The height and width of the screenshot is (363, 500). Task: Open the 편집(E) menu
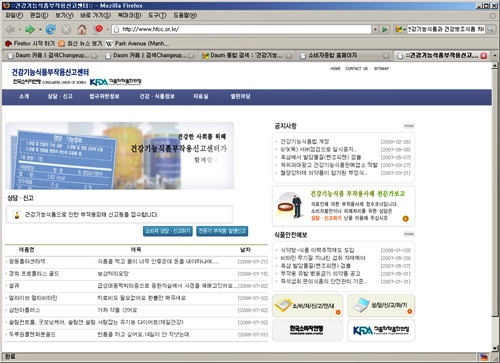click(x=39, y=15)
